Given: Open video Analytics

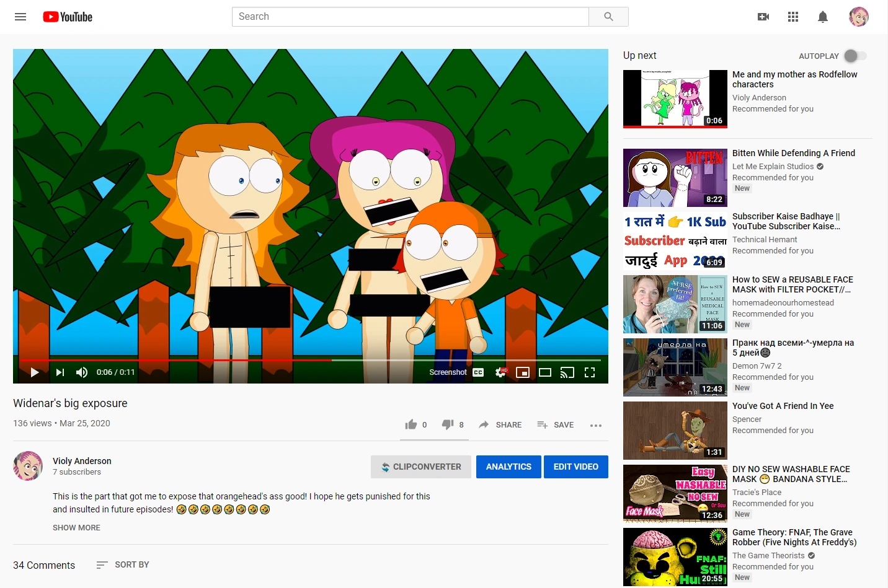Looking at the screenshot, I should coord(508,467).
